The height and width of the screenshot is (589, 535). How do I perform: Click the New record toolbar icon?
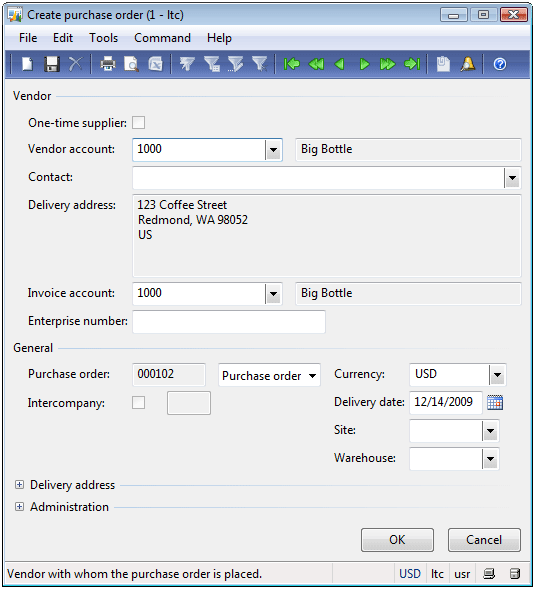pyautogui.click(x=27, y=64)
